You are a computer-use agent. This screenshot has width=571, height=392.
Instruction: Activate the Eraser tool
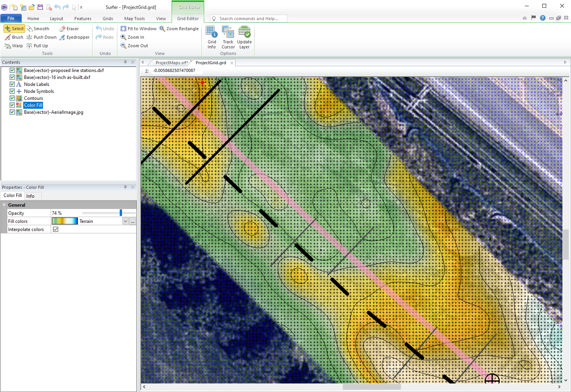[69, 28]
